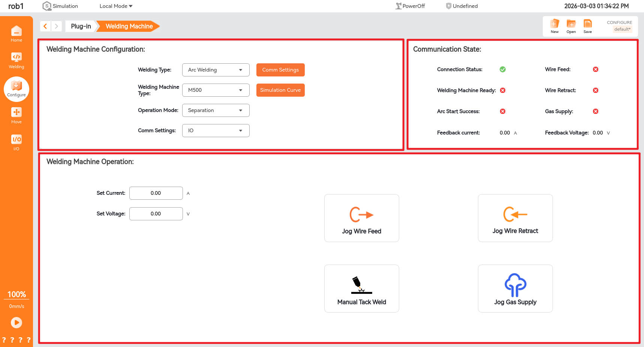Expand the Welding Type dropdown
644x347 pixels.
[x=216, y=70]
